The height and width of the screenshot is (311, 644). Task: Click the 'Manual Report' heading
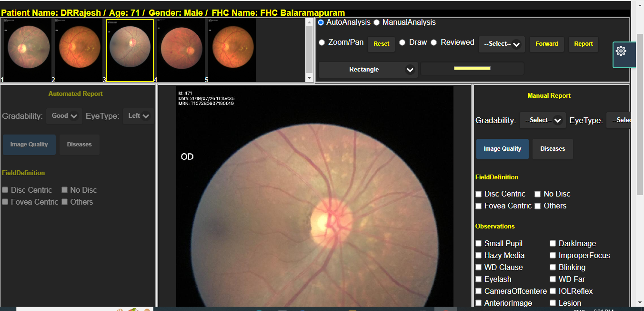pos(549,96)
